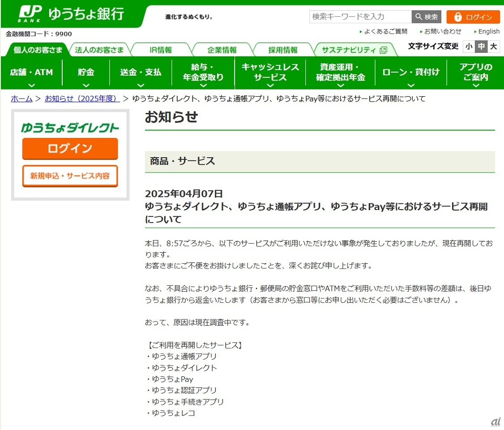
Task: Expand the ローン・貸付け menu
Action: click(411, 73)
